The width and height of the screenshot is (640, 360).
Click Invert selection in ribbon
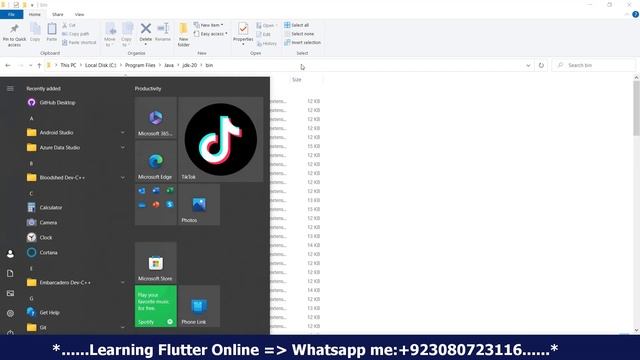(x=302, y=42)
